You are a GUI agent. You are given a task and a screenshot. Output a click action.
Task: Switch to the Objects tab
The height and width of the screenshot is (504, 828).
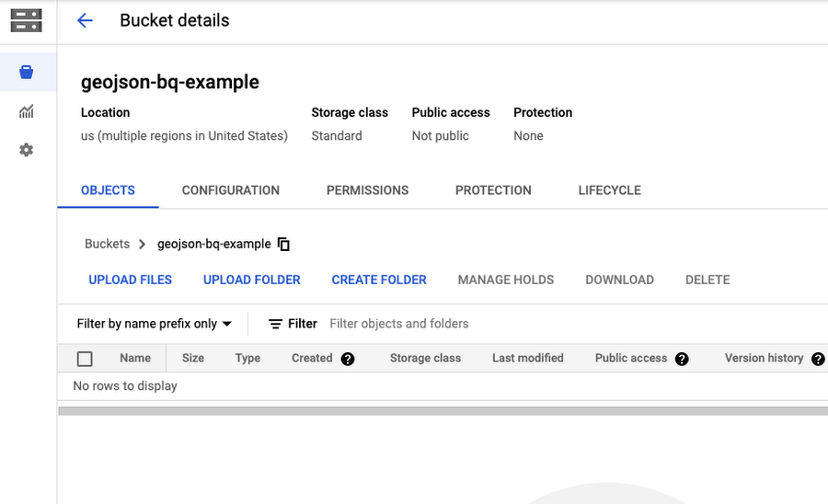(108, 190)
